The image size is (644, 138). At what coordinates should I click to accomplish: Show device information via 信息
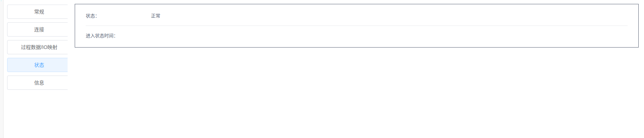37,83
